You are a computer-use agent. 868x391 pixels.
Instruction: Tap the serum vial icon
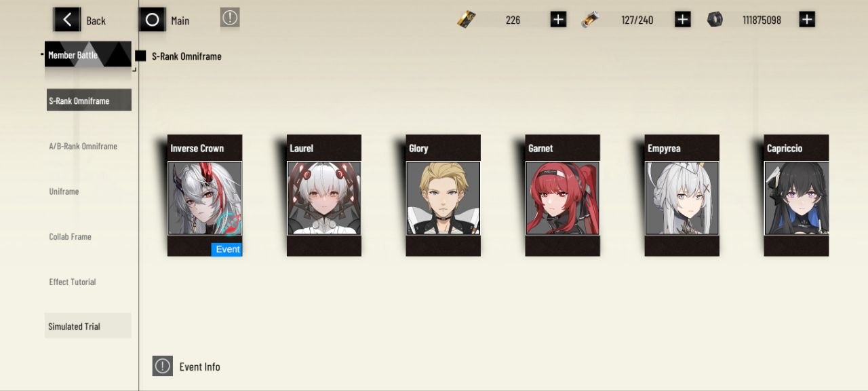click(590, 20)
